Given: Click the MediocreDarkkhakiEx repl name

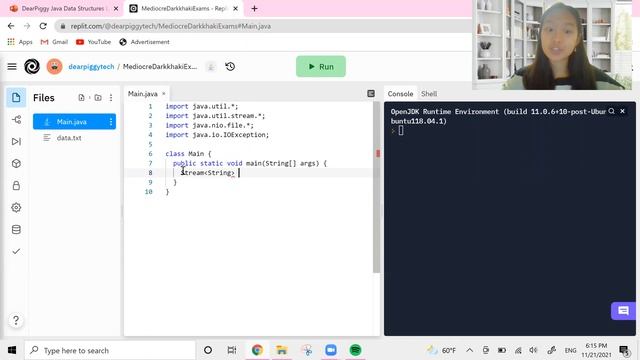Looking at the screenshot, I should click(x=160, y=67).
